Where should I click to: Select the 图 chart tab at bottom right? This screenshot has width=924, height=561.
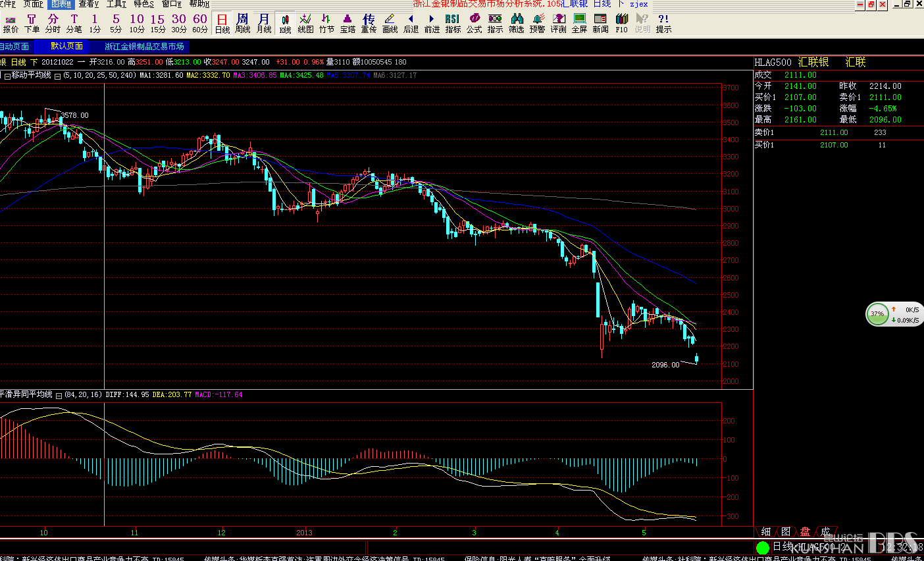[x=786, y=531]
